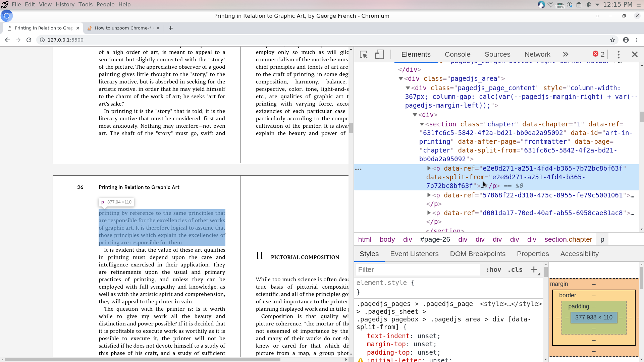This screenshot has width=644, height=362.
Task: Expand the selected p data-ref element
Action: (429, 168)
